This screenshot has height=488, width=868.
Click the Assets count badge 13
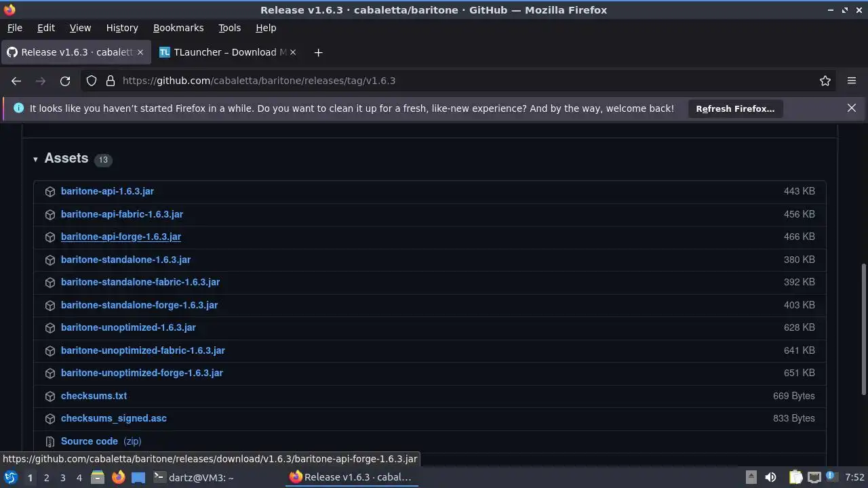[103, 160]
